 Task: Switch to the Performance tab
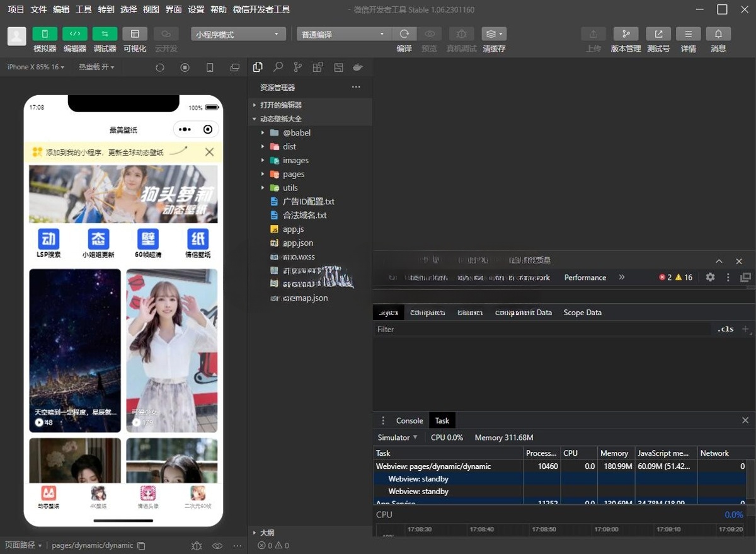click(585, 277)
